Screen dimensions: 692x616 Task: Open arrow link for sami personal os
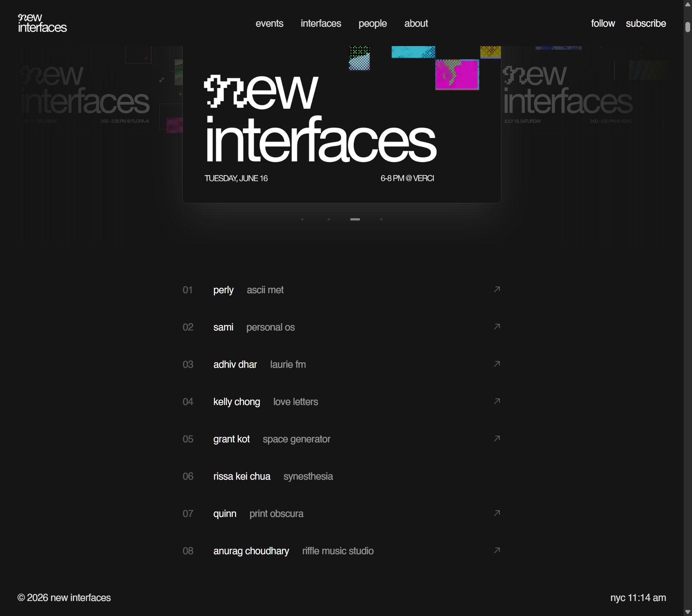tap(497, 327)
